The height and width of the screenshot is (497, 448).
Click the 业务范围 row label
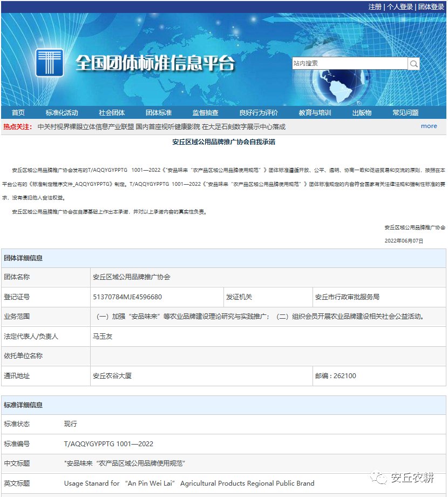17,317
